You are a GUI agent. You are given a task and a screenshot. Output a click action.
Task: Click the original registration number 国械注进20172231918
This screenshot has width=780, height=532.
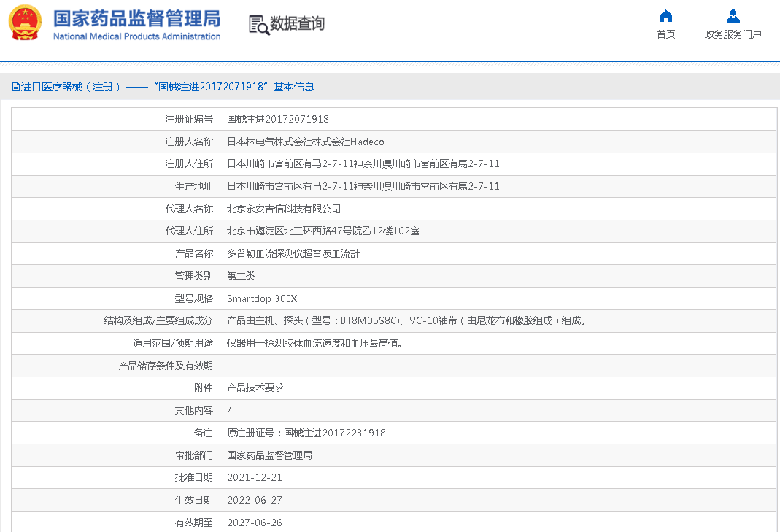point(334,433)
